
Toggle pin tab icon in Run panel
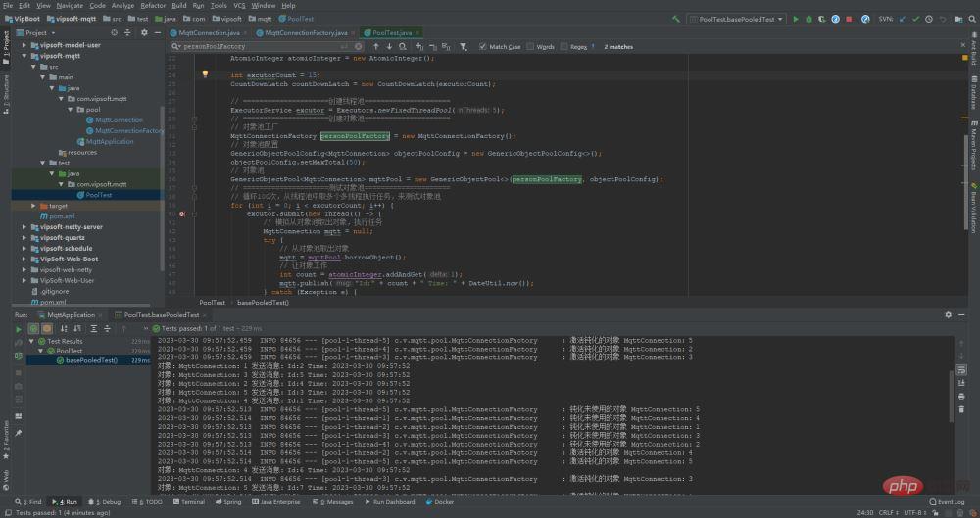[x=18, y=433]
